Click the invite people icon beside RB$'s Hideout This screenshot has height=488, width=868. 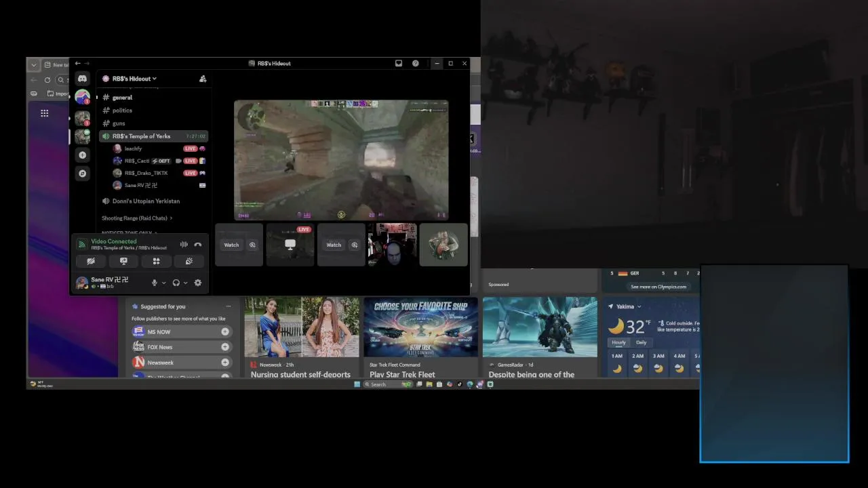203,79
